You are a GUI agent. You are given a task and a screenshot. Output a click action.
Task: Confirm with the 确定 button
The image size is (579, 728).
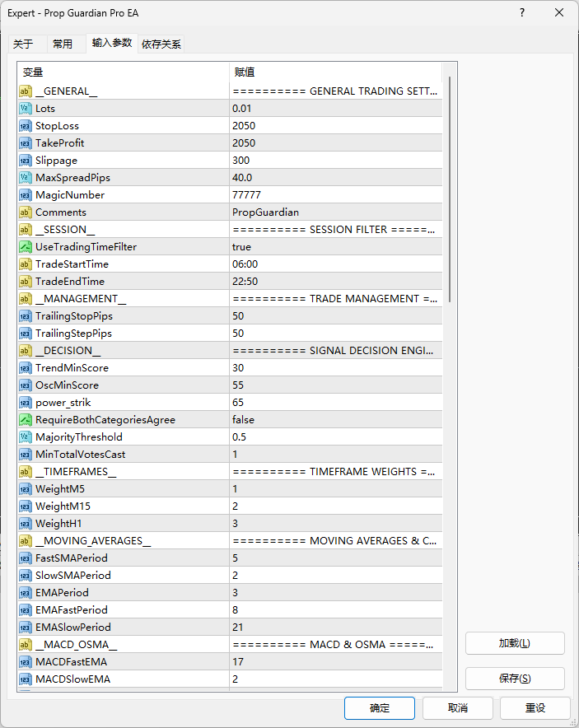pos(380,707)
